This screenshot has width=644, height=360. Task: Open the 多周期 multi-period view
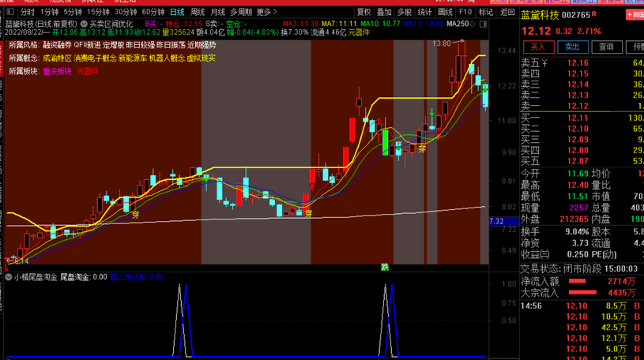pos(240,13)
